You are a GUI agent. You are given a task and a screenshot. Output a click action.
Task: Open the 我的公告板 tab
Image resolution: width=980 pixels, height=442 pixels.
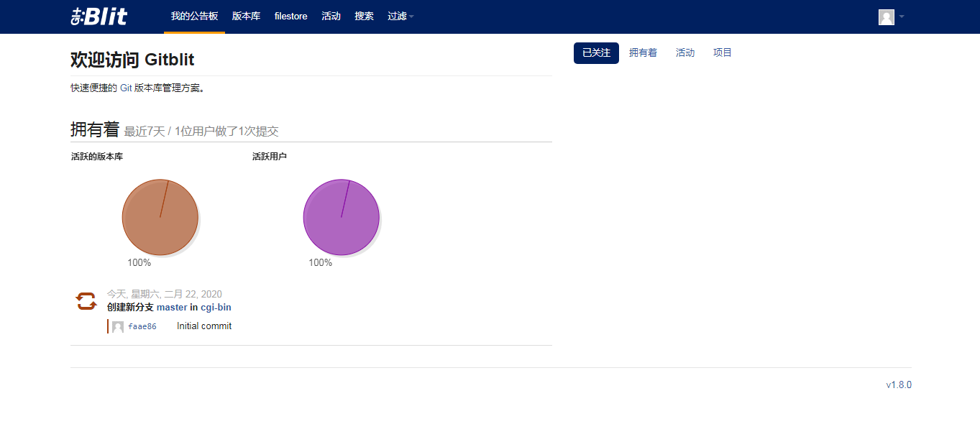click(194, 16)
